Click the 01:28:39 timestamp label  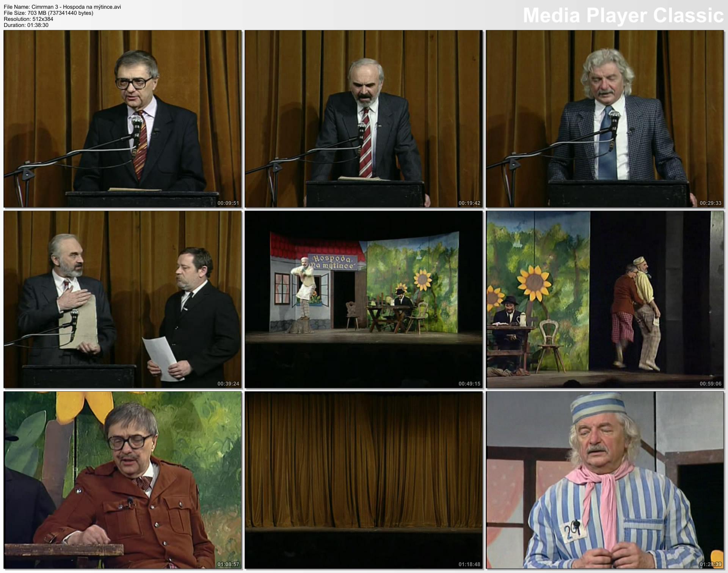(x=710, y=564)
